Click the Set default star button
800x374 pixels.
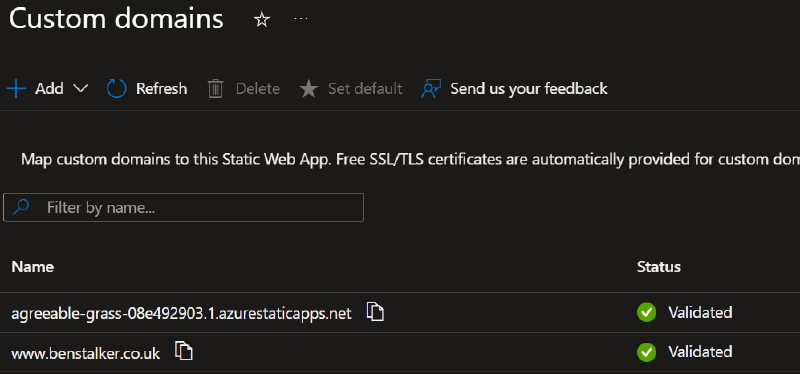point(351,89)
